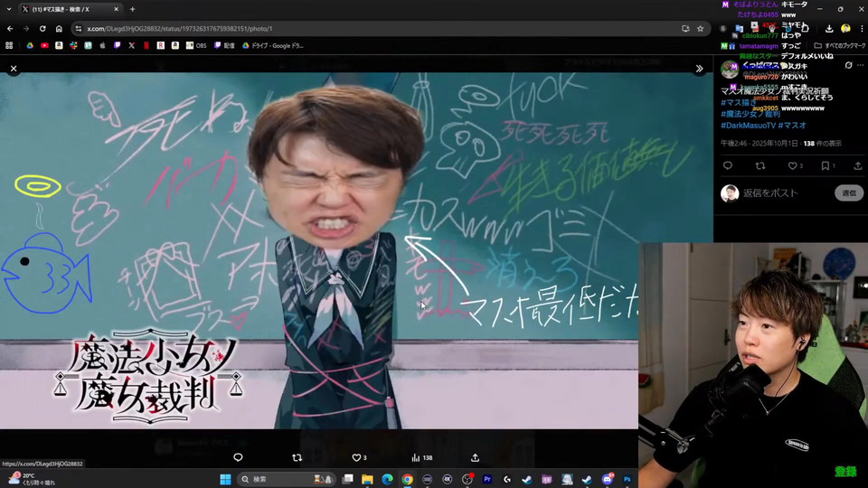Repost using the retweet icon below photo

(x=297, y=457)
